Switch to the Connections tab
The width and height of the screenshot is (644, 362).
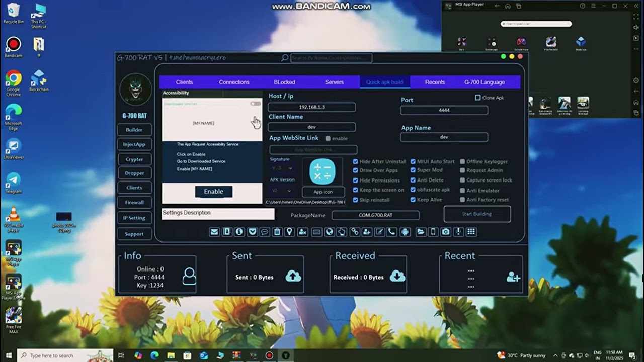tap(234, 82)
